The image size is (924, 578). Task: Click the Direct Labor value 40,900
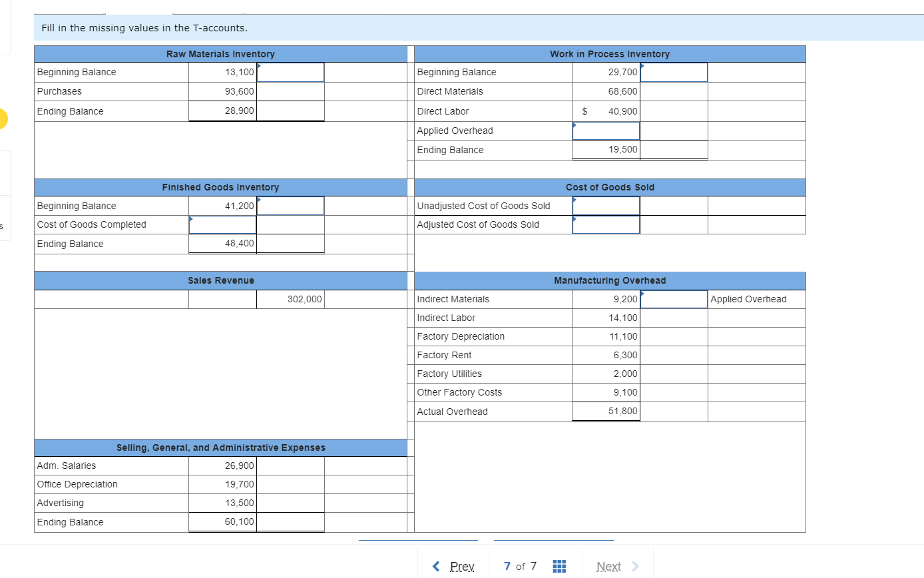(623, 111)
